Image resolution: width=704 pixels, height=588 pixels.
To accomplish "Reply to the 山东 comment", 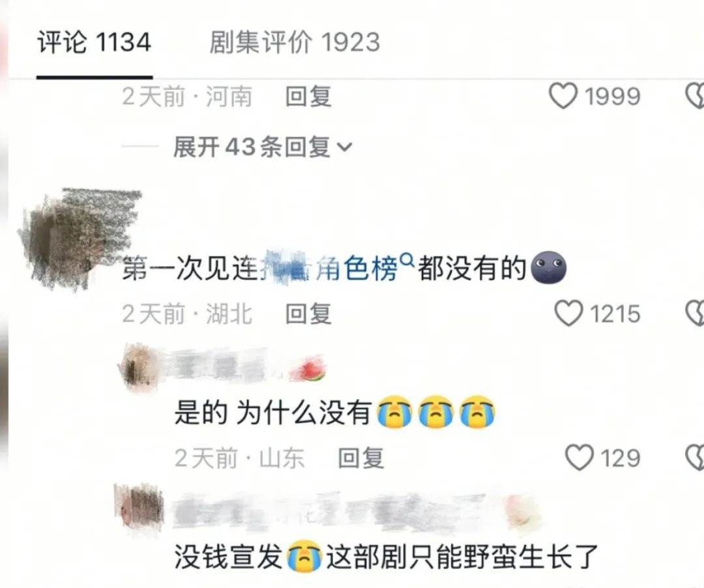I will point(361,458).
